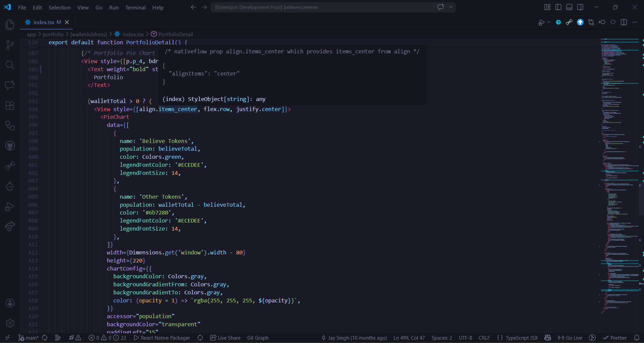This screenshot has height=343, width=644.
Task: Change the UTF-8 file encoding
Action: [465, 338]
